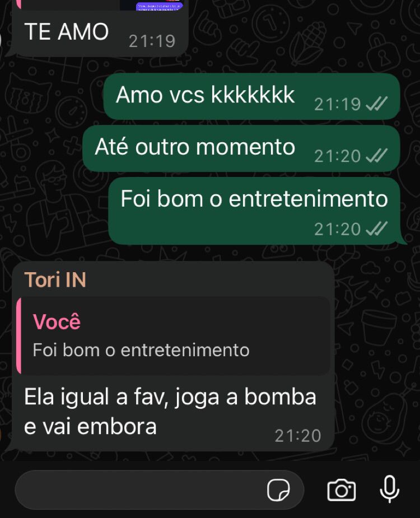Tap the microphone to record voice message
Screen dimensions: 420x518
(390, 489)
